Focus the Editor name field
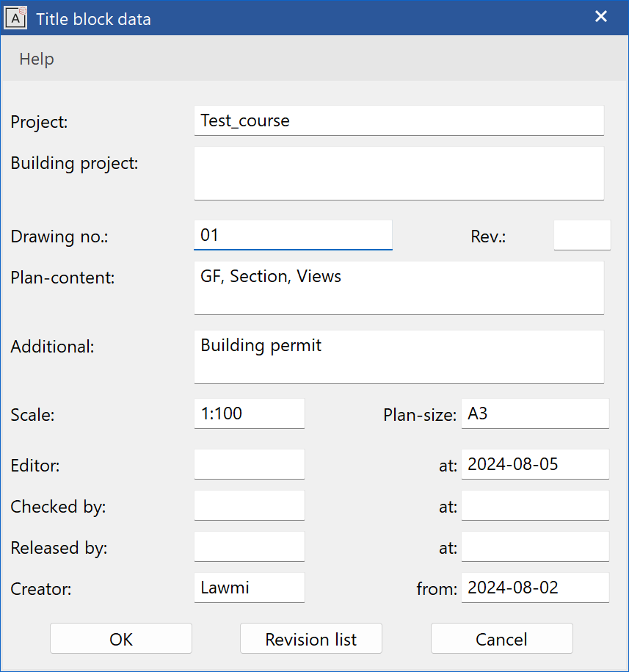629x672 pixels. click(x=249, y=464)
